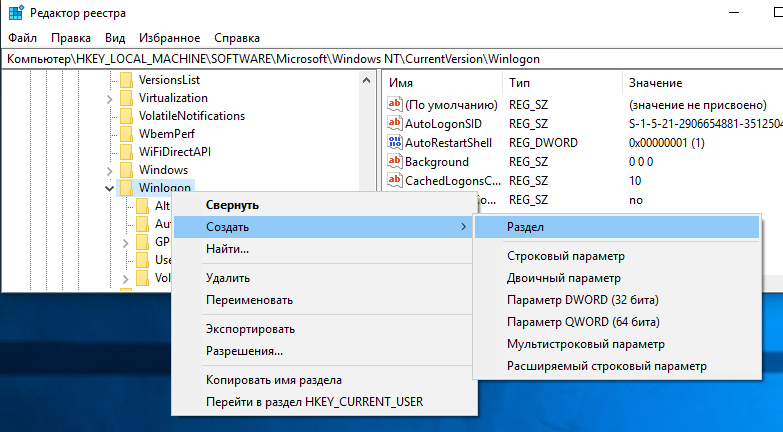Viewport: 783px width, 432px height.
Task: Click the VersionsList folder icon
Action: coord(126,79)
